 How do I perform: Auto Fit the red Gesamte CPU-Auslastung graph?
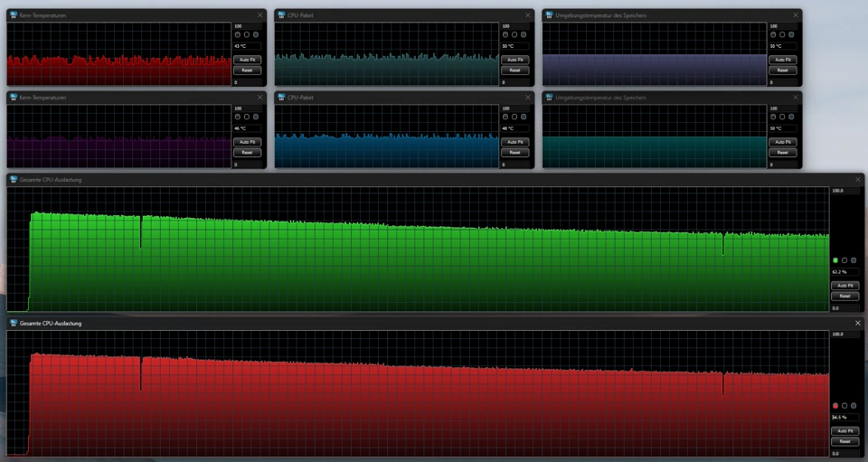[844, 431]
